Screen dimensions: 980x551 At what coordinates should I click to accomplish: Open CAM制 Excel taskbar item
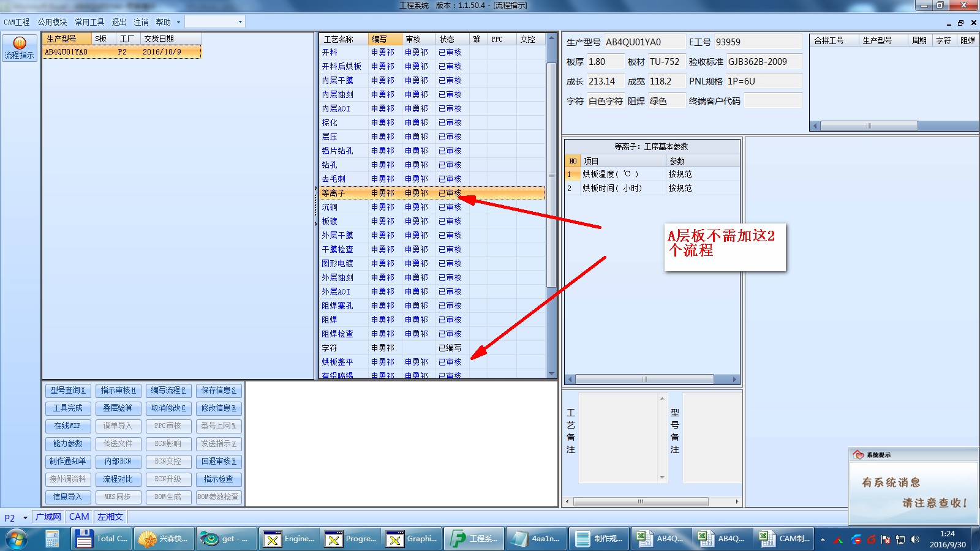click(x=785, y=539)
